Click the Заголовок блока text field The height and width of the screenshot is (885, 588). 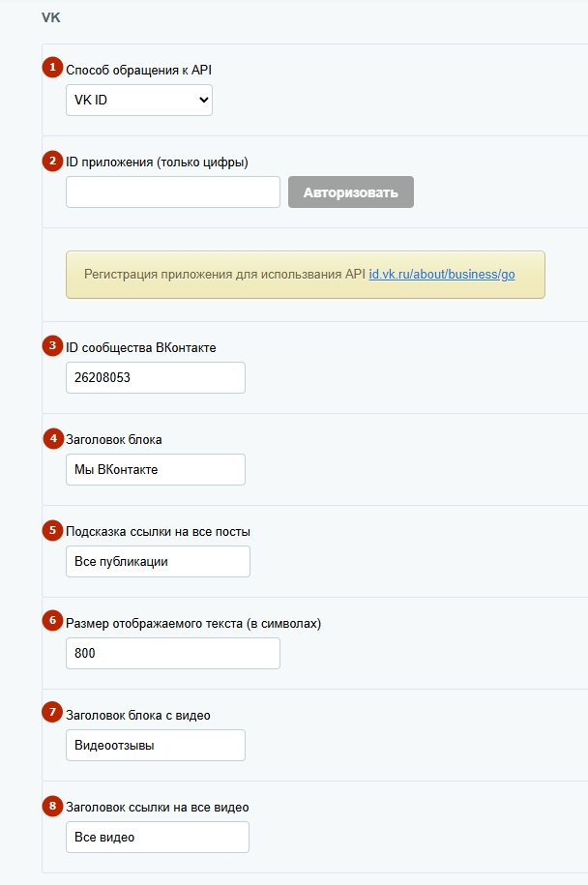coord(155,469)
